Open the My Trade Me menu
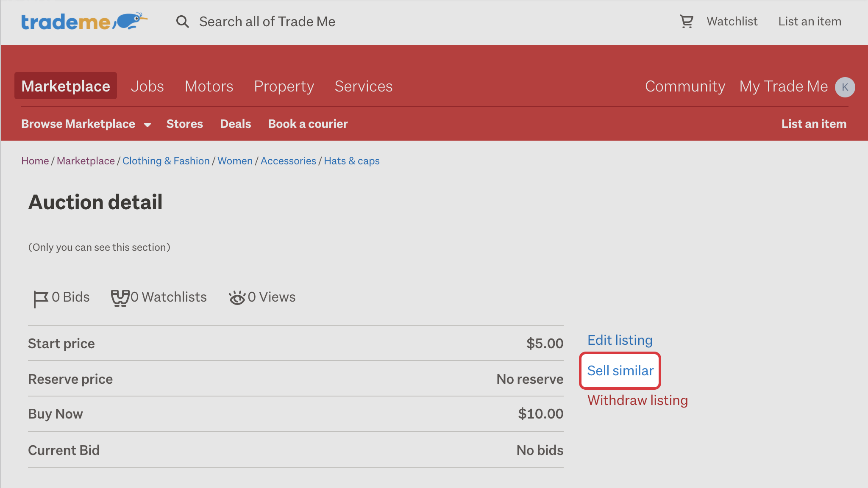 point(783,86)
